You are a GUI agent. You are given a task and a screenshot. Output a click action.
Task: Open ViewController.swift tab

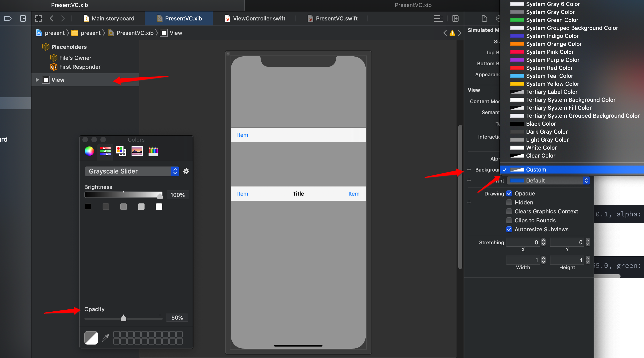[255, 18]
